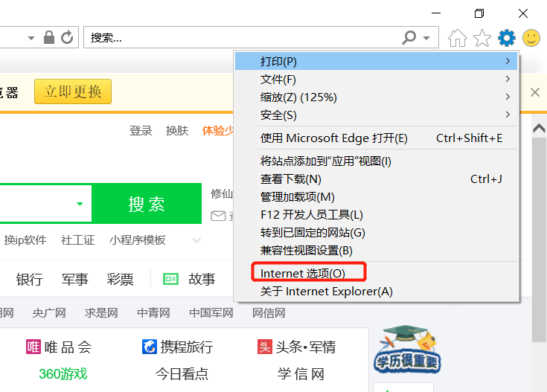Image resolution: width=547 pixels, height=392 pixels.
Task: Select 关于 Internet Explorer(A)
Action: tap(377, 291)
